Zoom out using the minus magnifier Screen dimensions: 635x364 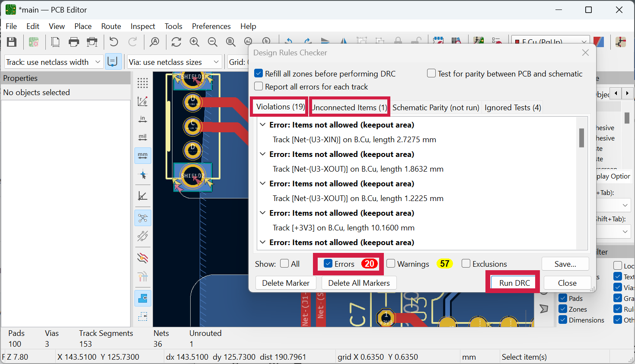coord(213,42)
